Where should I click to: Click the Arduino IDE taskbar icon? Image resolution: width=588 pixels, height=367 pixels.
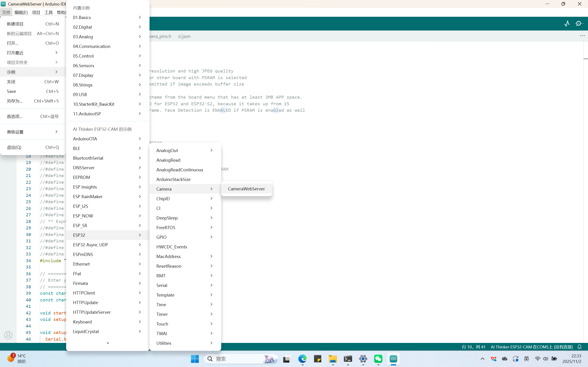pos(393,359)
